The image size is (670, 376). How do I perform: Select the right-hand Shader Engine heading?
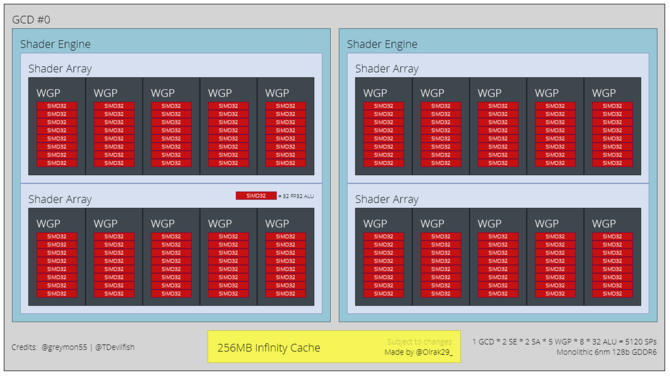click(382, 44)
